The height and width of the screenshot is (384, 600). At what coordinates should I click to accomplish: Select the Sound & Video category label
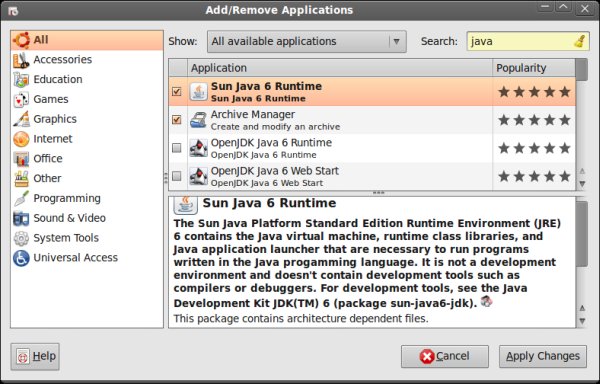click(x=69, y=218)
